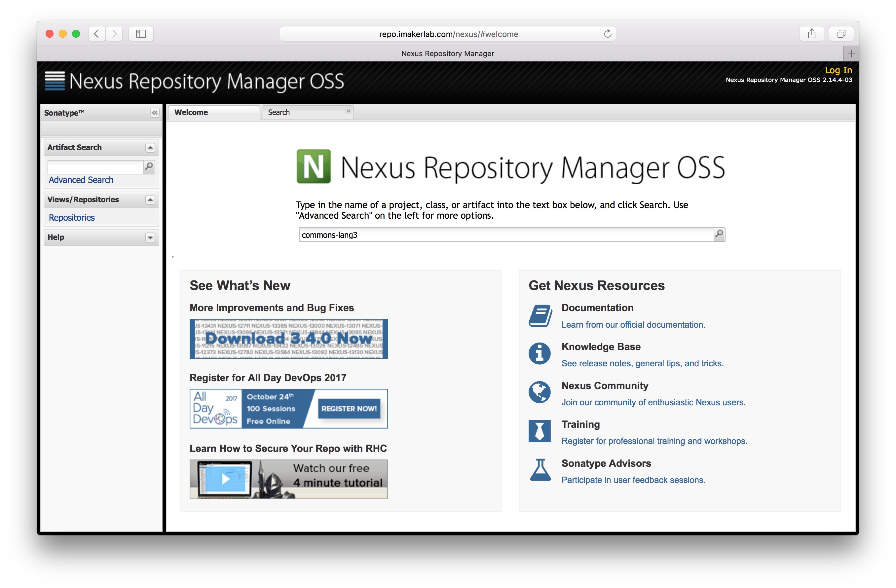The height and width of the screenshot is (588, 896).
Task: Play the 4 minute tutorial video
Action: coord(225,479)
